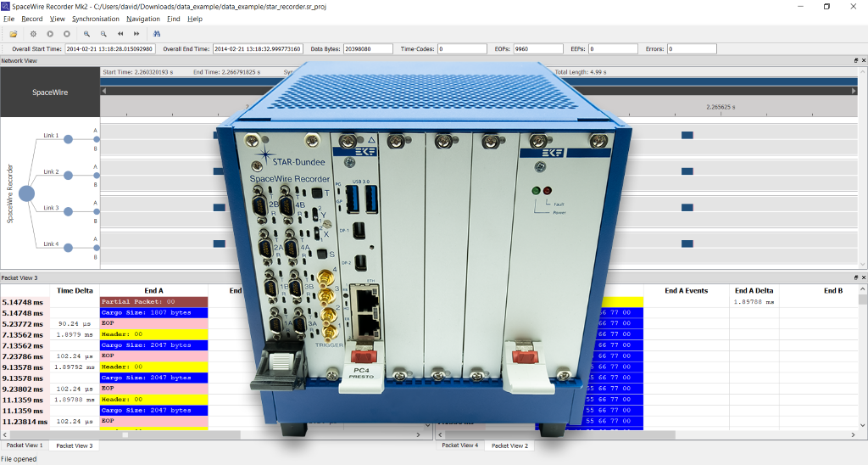This screenshot has height=465, width=868.
Task: Click the timeline scroll-left arrow
Action: [103, 90]
